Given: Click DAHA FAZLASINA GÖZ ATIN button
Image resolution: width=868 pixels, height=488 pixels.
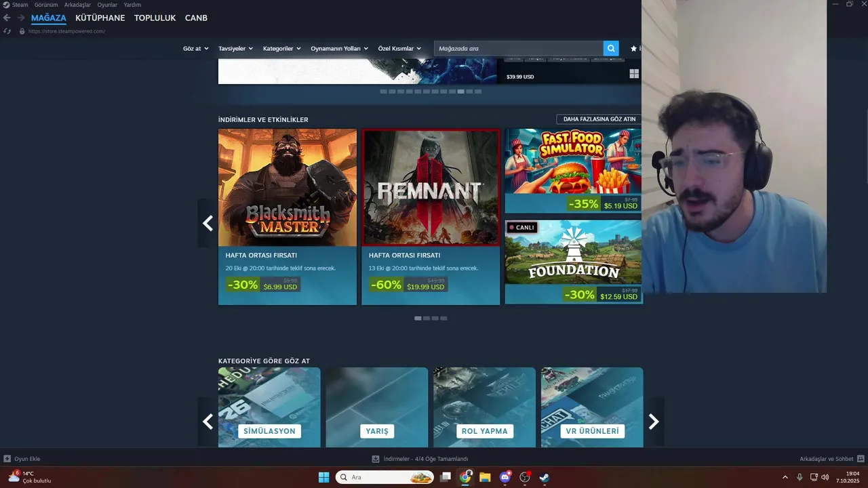Looking at the screenshot, I should click(599, 119).
